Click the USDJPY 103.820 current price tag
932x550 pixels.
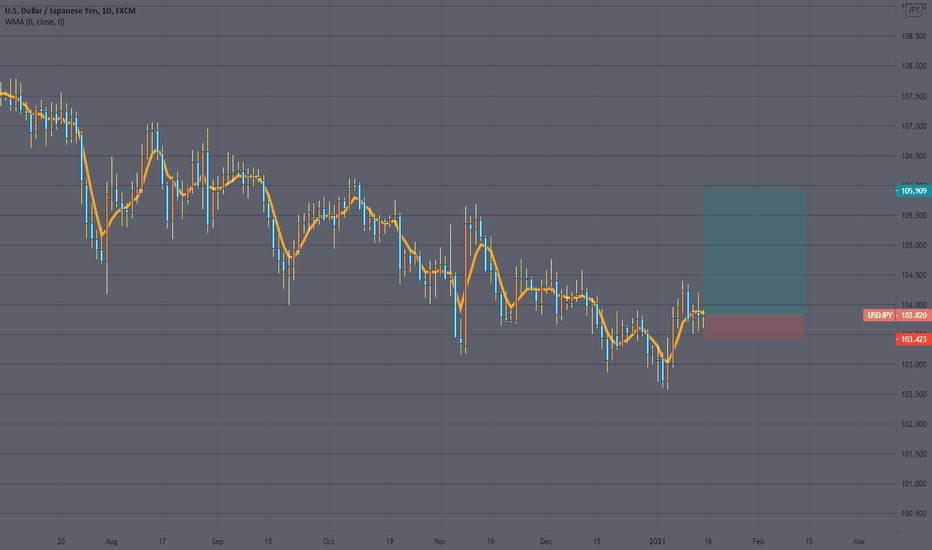[896, 315]
